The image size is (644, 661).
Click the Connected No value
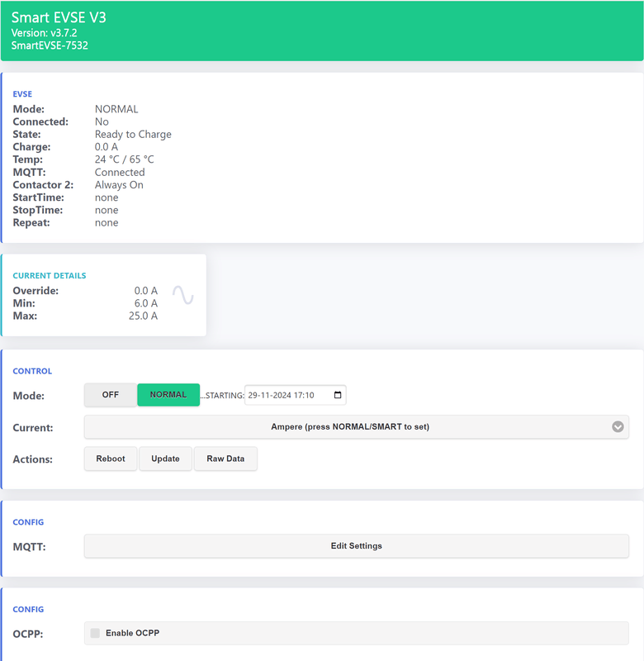click(x=102, y=121)
